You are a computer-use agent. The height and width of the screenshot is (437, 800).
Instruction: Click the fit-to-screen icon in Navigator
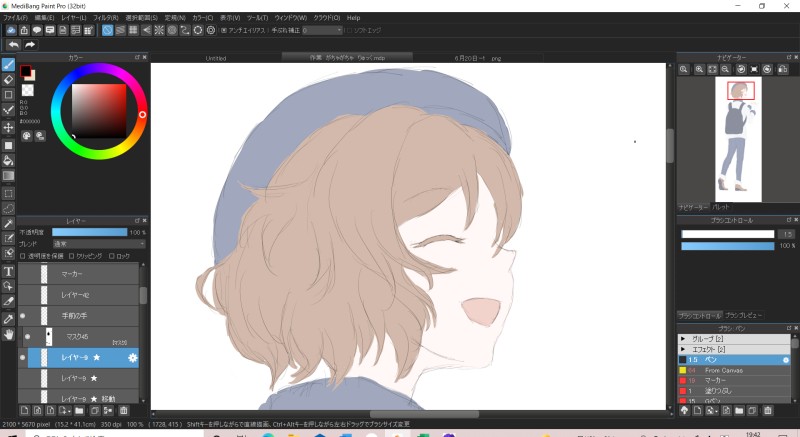[x=712, y=69]
